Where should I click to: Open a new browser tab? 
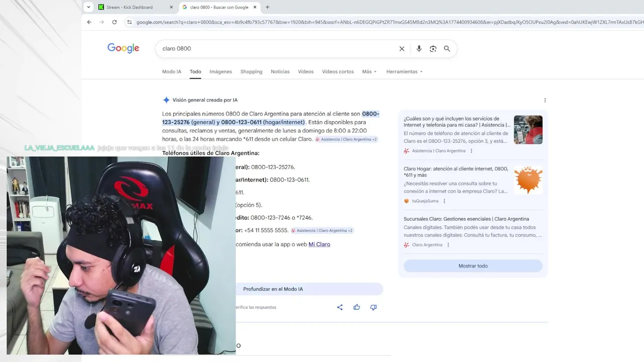click(x=267, y=7)
